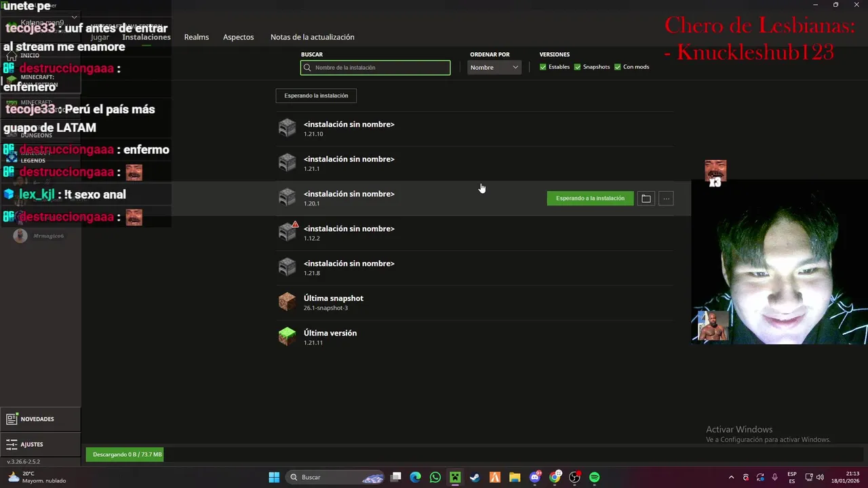Open the installation folder for 1.20.1
868x488 pixels.
pyautogui.click(x=646, y=199)
